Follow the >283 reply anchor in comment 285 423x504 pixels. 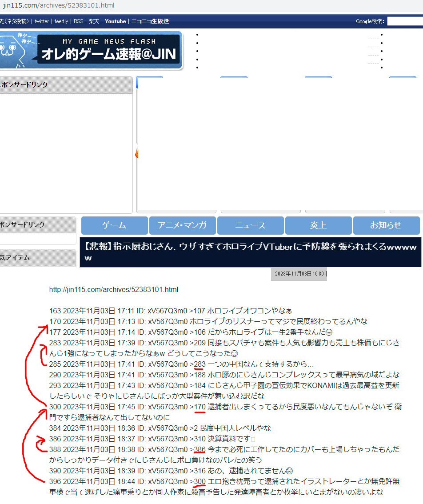[x=199, y=364]
